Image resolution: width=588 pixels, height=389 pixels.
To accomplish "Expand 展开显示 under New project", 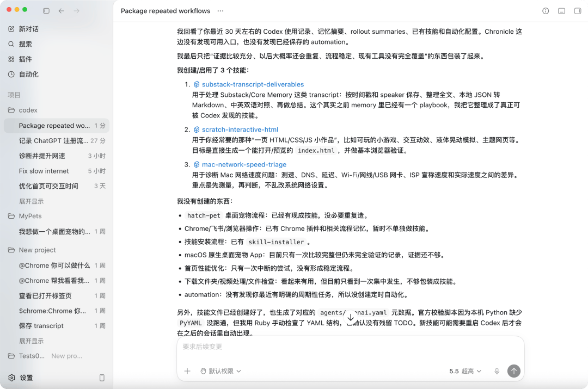I will [31, 341].
